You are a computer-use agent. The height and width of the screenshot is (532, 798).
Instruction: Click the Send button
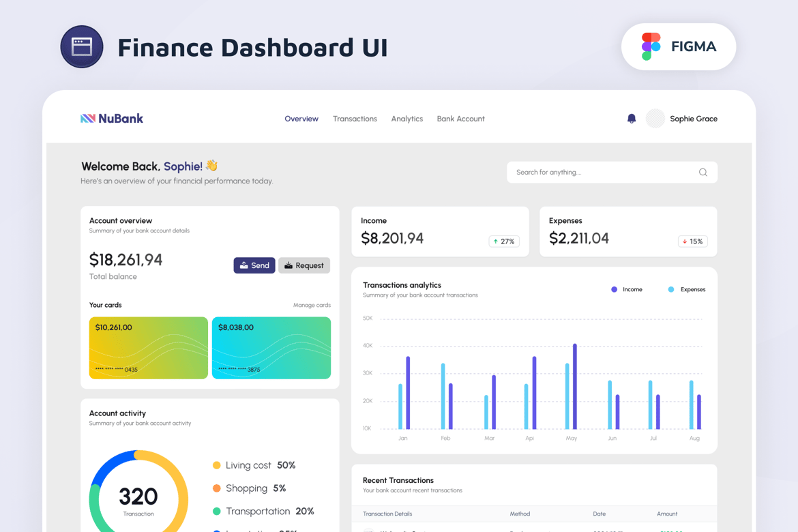pyautogui.click(x=254, y=265)
